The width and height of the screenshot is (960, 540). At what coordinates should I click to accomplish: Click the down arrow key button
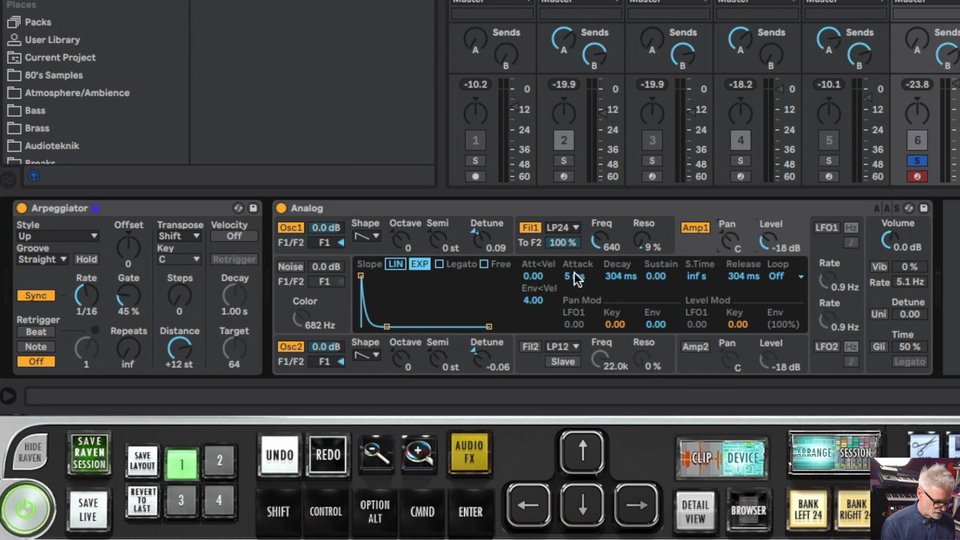tap(582, 505)
